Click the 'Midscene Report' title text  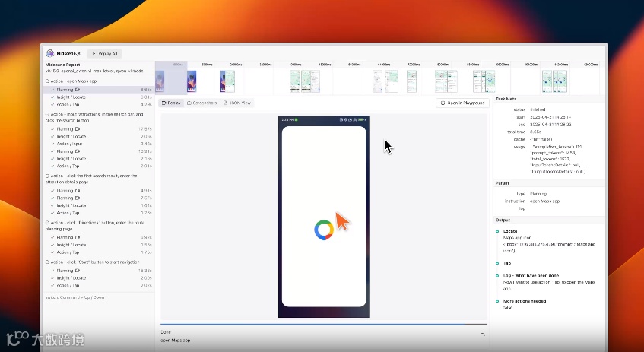coord(62,65)
